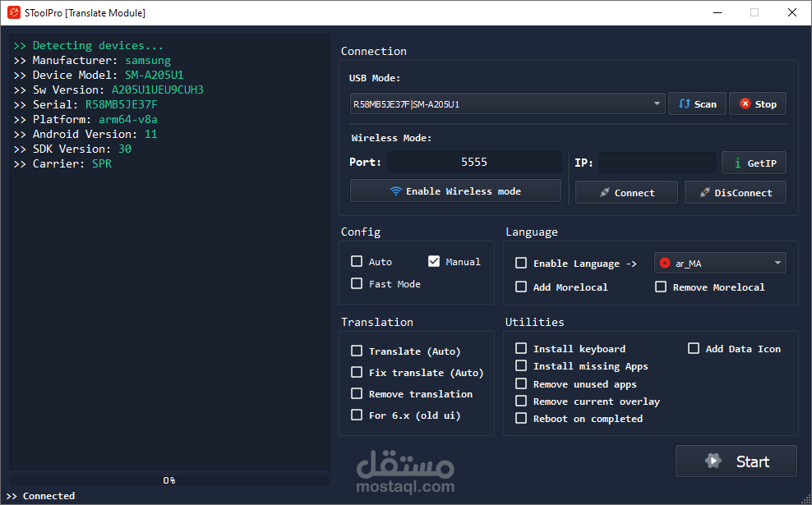Screen dimensions: 812x505
Task: Enable Fix translate (Auto) checkbox
Action: coord(357,372)
